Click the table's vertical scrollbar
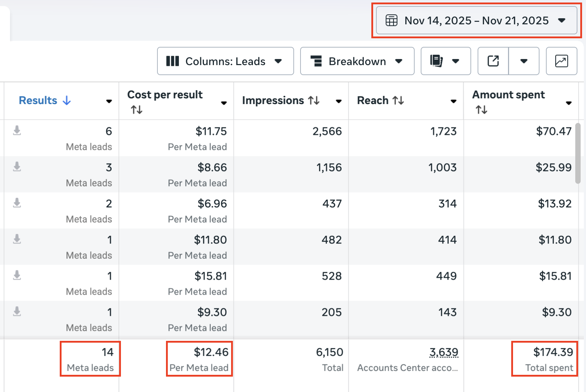 pyautogui.click(x=577, y=153)
